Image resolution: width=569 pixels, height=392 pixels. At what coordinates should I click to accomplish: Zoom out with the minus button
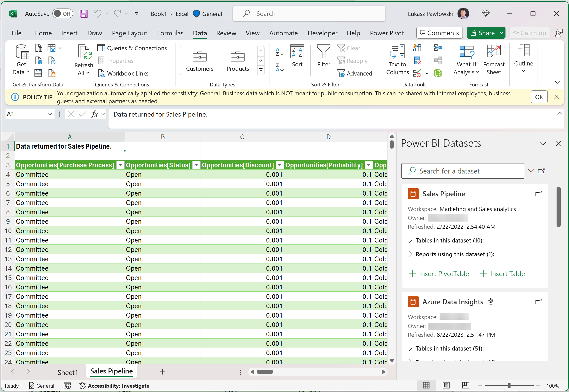pos(480,385)
